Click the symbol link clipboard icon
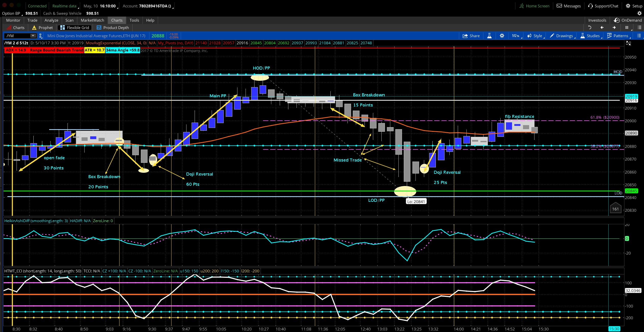Screen dimensions: 644x332 (x=40, y=36)
